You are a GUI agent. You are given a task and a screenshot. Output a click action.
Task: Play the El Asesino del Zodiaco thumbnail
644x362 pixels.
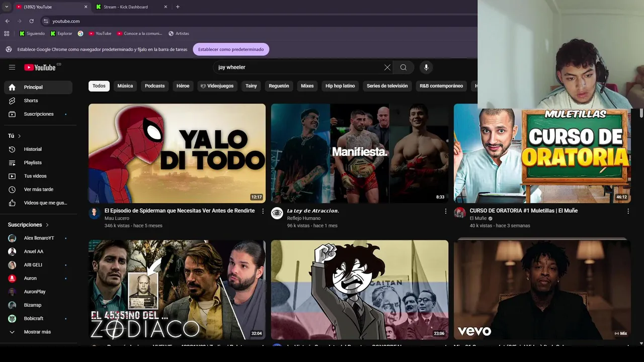(177, 290)
